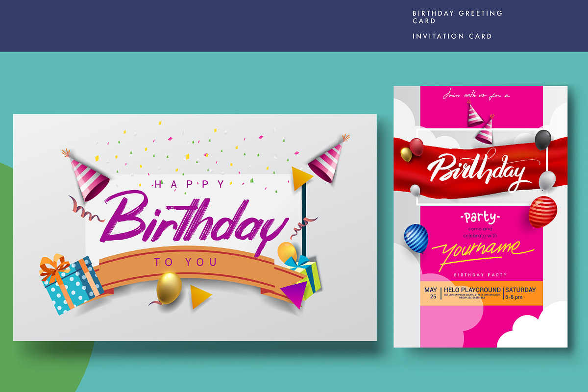Click the TO YOU ribbon banner text
The image size is (588, 392).
tap(185, 262)
